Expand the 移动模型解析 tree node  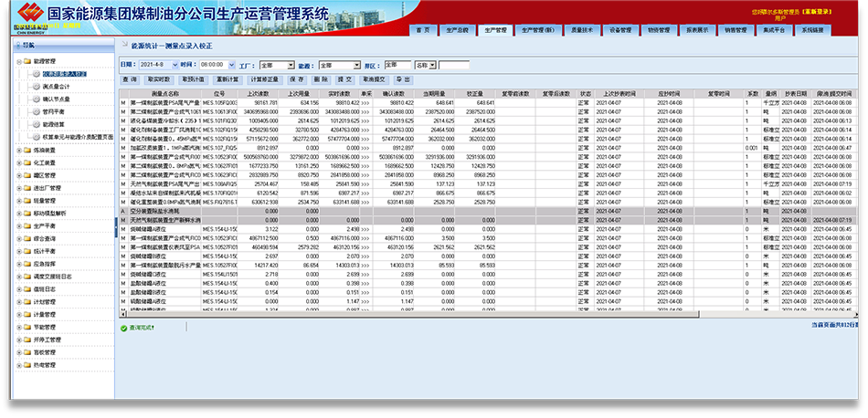coord(19,214)
